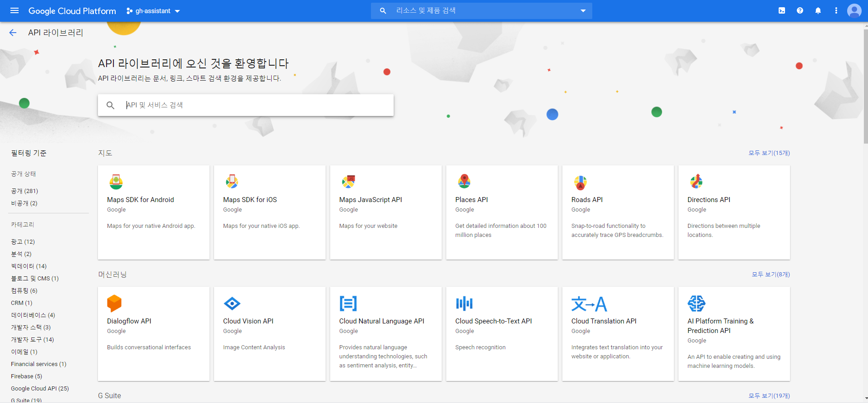Go back using the arrow icon
The width and height of the screenshot is (868, 405).
click(13, 33)
